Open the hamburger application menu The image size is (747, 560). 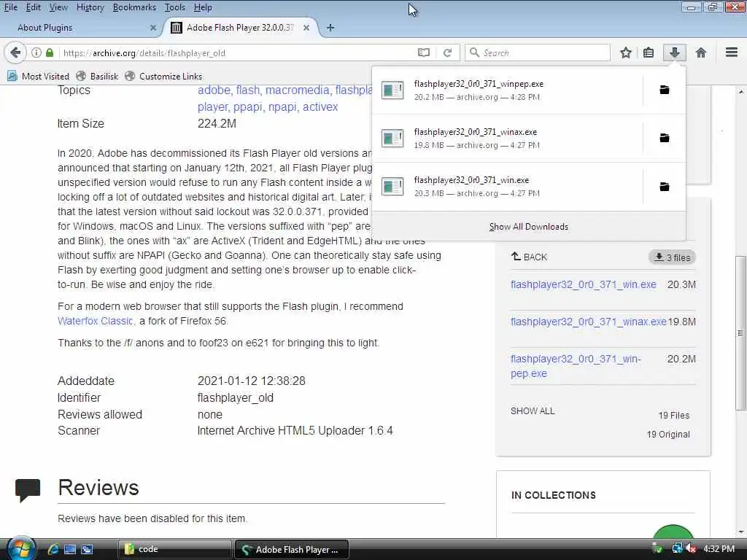(x=732, y=52)
